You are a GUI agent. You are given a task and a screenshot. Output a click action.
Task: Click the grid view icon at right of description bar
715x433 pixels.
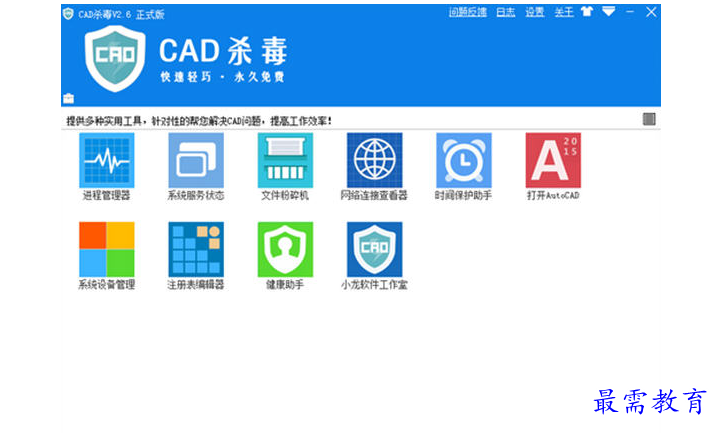pos(649,119)
